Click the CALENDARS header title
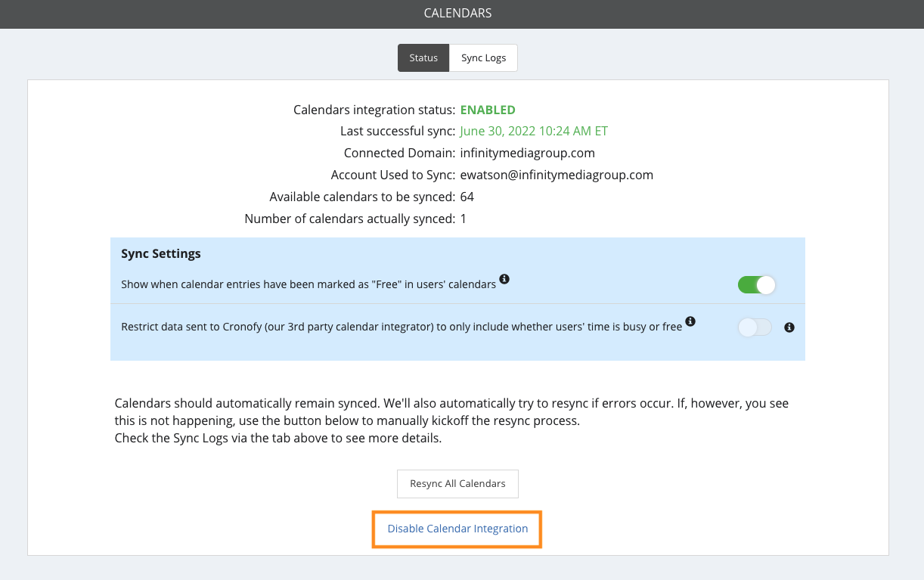 pos(458,14)
